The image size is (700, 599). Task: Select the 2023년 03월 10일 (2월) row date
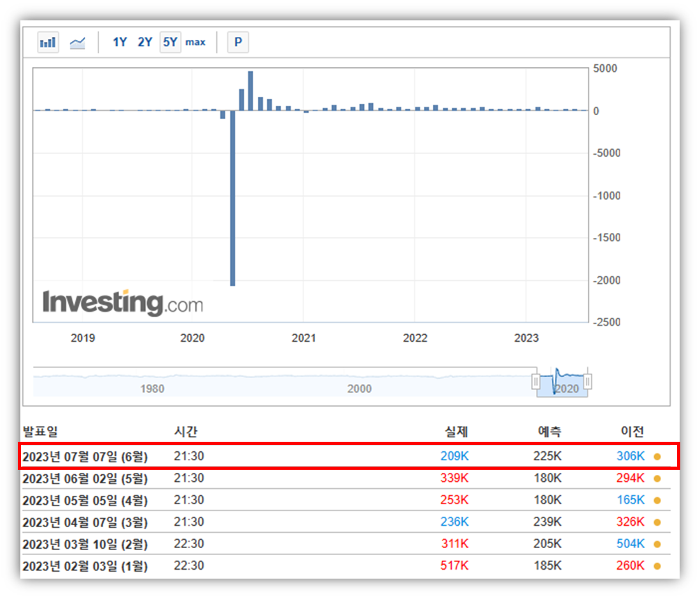pyautogui.click(x=85, y=544)
